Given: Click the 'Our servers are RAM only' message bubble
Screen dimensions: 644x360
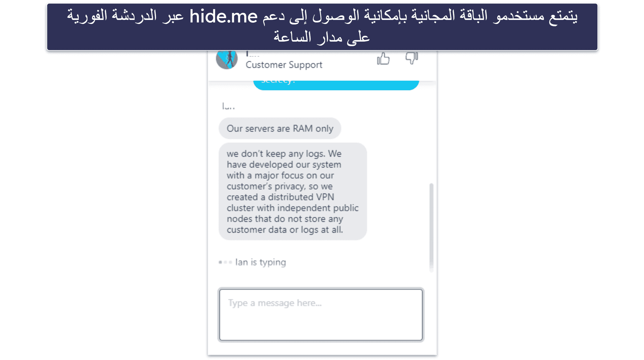Looking at the screenshot, I should [280, 128].
